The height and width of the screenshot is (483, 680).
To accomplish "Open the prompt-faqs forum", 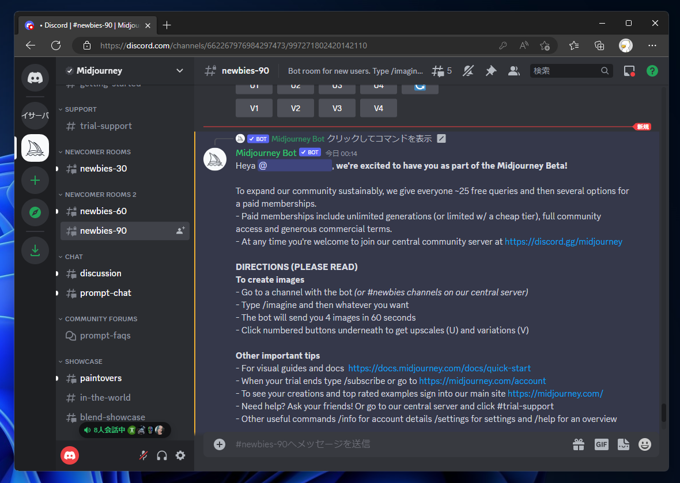I will (125, 336).
